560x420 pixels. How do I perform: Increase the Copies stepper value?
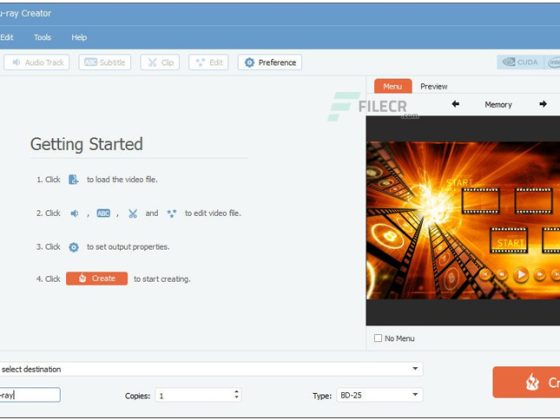[x=236, y=392]
